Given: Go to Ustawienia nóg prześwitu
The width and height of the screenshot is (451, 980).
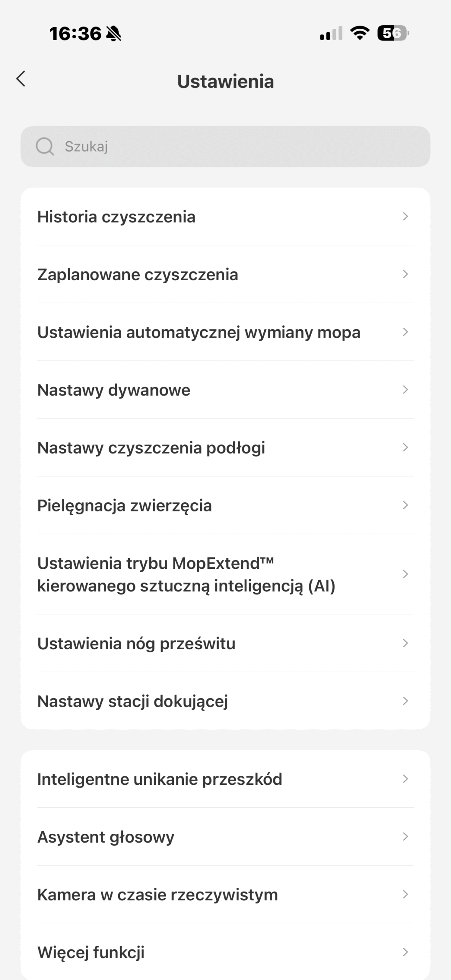Looking at the screenshot, I should [x=136, y=644].
